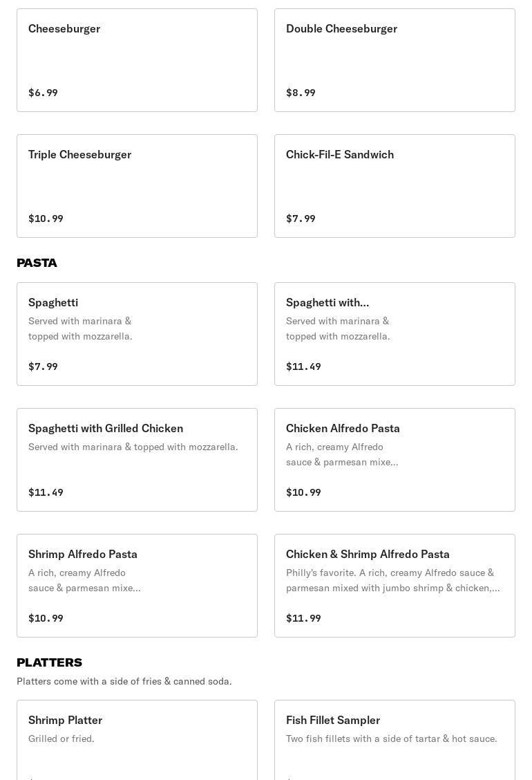Viewport: 532px width, 780px height.
Task: Select the plain Spaghetti for $7.99
Action: pos(137,334)
